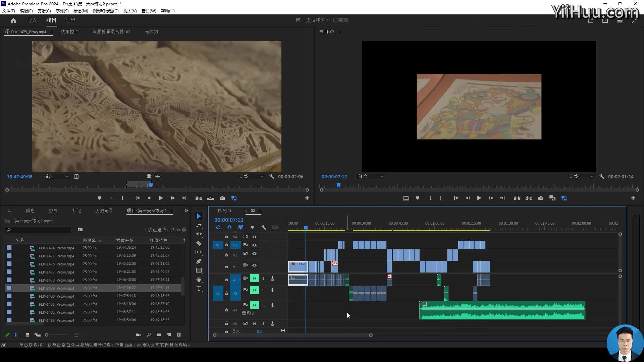Play the Source monitor clip
The image size is (644, 362).
tap(161, 198)
